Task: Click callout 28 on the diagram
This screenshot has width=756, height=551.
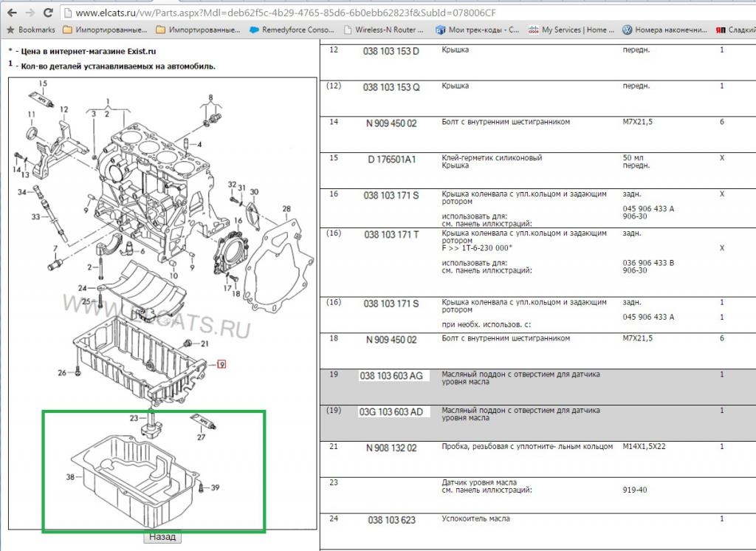Action: (286, 209)
